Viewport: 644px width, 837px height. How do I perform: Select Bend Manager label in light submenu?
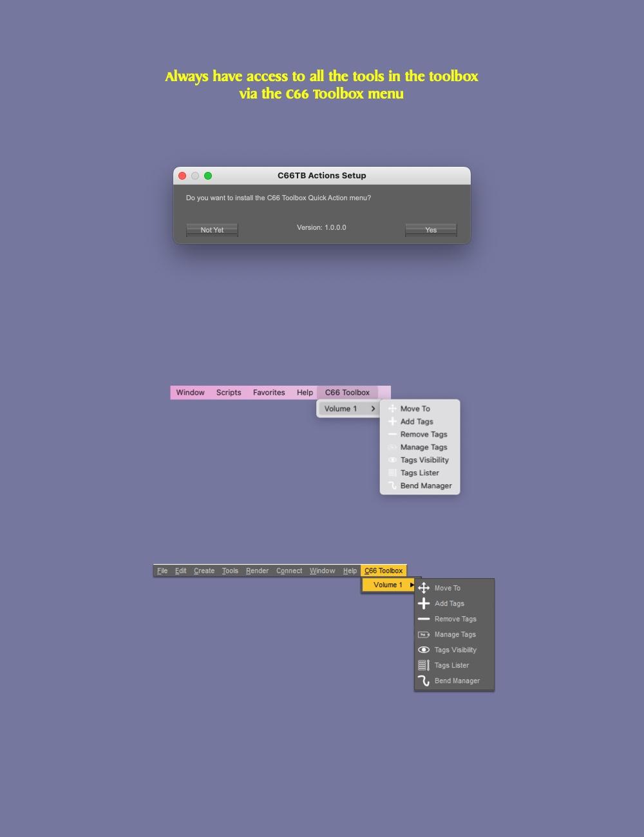[x=426, y=486]
